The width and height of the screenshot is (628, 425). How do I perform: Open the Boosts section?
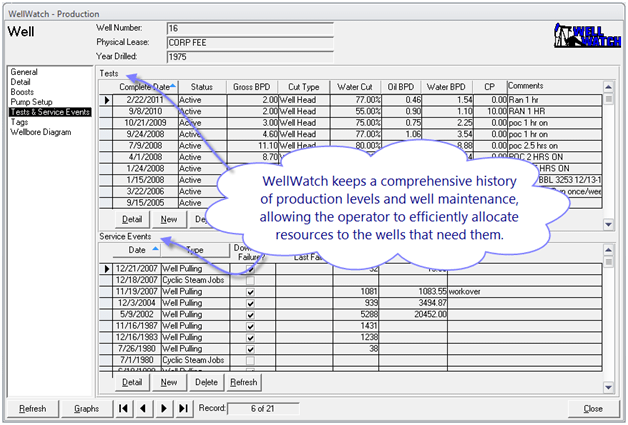pyautogui.click(x=22, y=92)
